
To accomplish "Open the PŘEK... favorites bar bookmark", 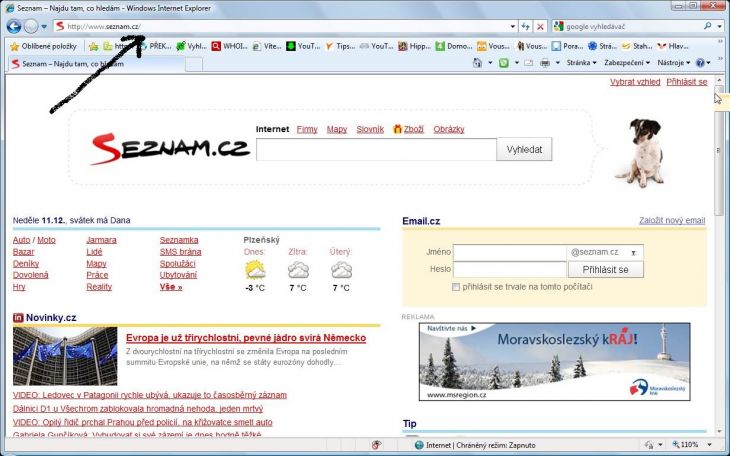I will pos(155,46).
